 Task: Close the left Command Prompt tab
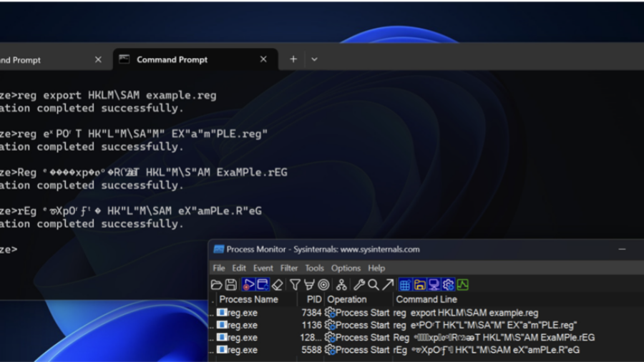tap(98, 60)
